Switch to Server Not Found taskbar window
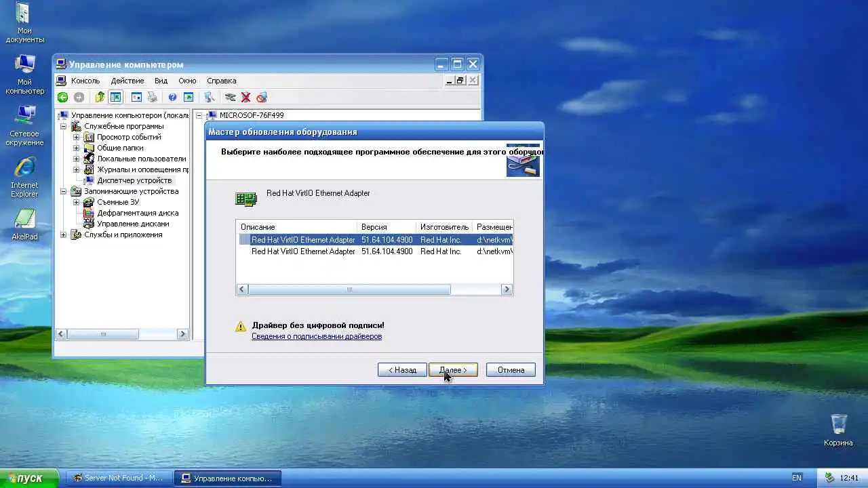 119,478
